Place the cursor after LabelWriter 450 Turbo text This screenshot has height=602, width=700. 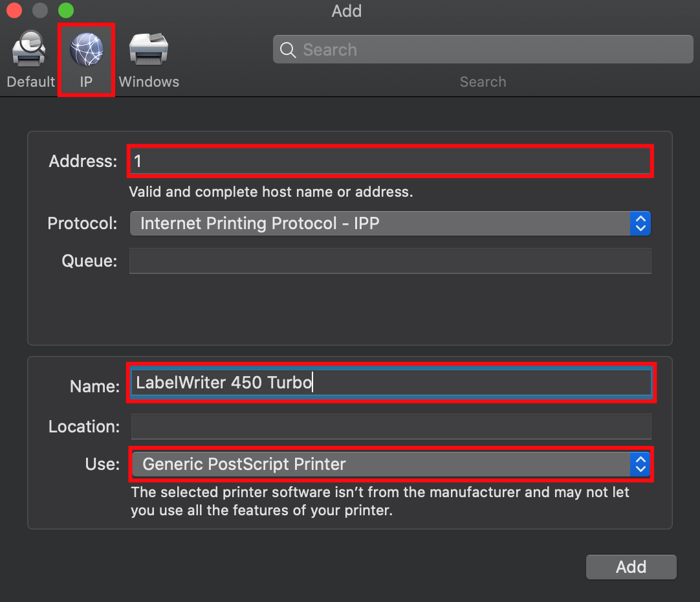[313, 382]
